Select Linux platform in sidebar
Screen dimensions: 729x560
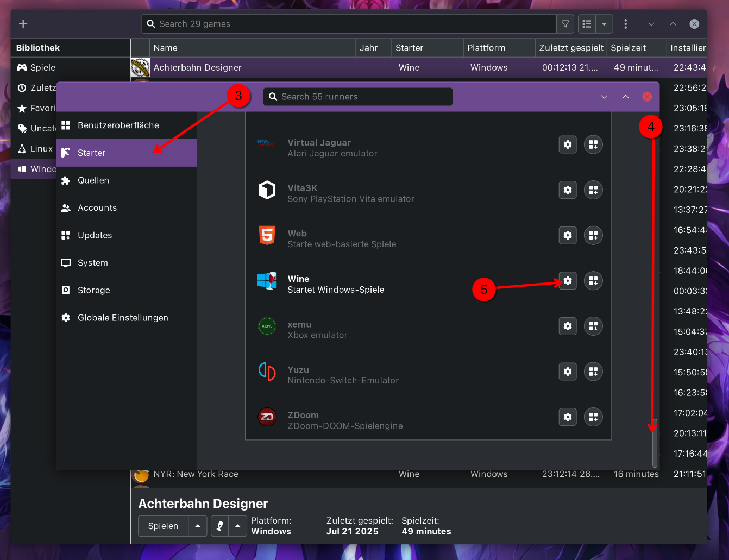pos(34,149)
